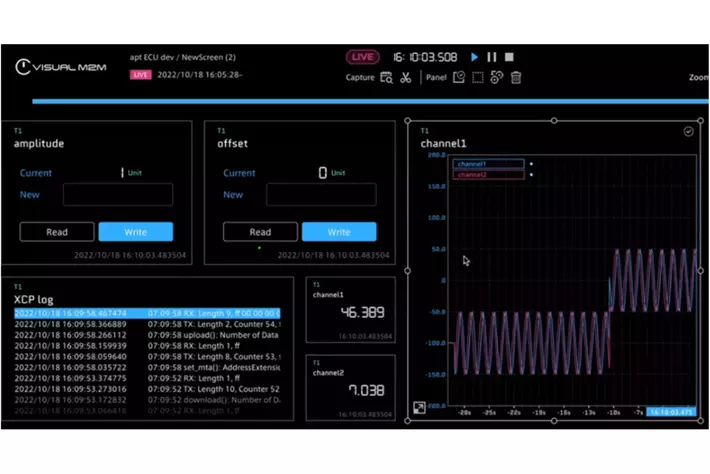This screenshot has height=474, width=710.
Task: Toggle channel2 legend entry in chart
Action: [487, 175]
